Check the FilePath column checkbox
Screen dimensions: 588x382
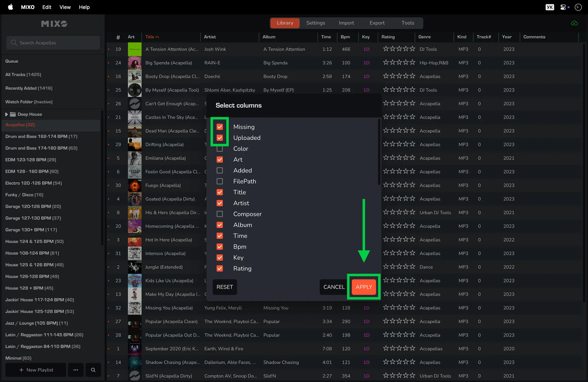click(220, 181)
